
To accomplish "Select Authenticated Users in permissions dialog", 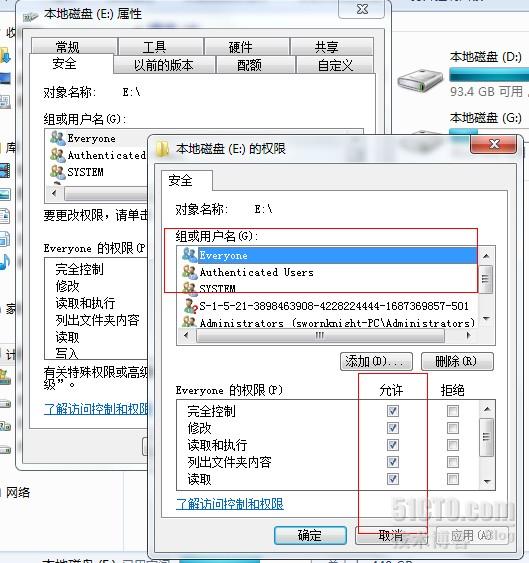I will pos(256,272).
